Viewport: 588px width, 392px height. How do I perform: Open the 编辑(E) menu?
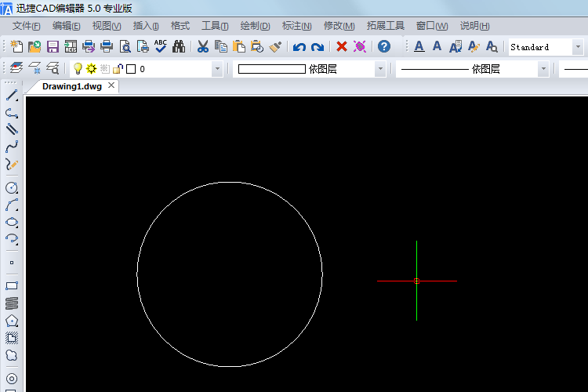67,26
